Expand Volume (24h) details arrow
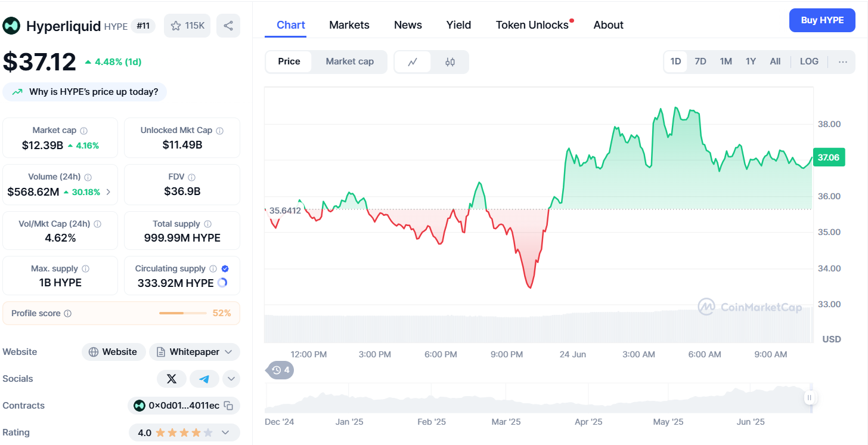Viewport: 868px width, 445px height. tap(108, 192)
